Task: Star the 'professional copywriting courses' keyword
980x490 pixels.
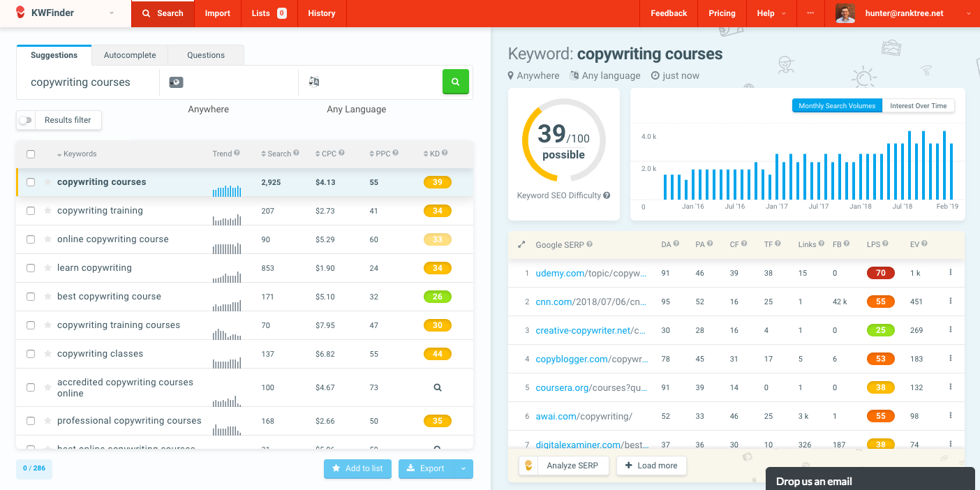Action: [x=48, y=421]
